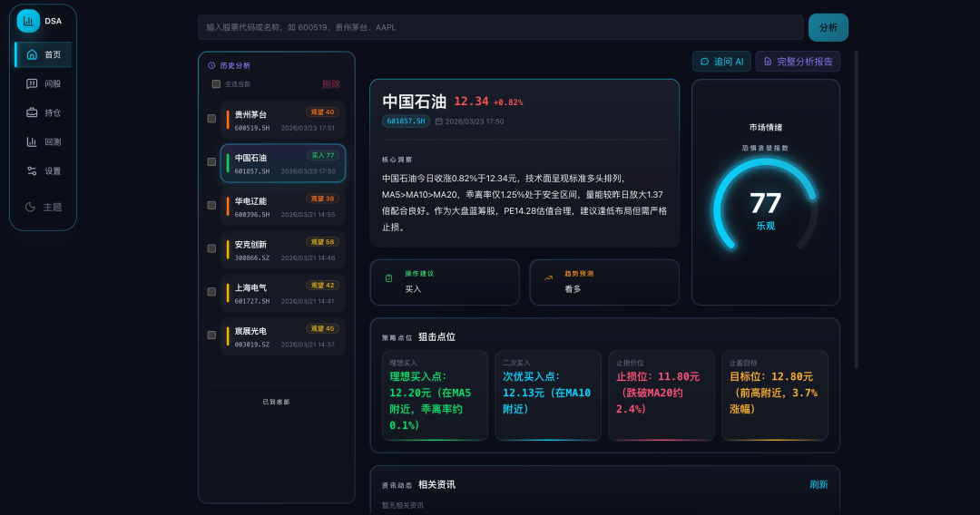
Task: Click the document icon in 完整分析报告 button
Action: 769,62
